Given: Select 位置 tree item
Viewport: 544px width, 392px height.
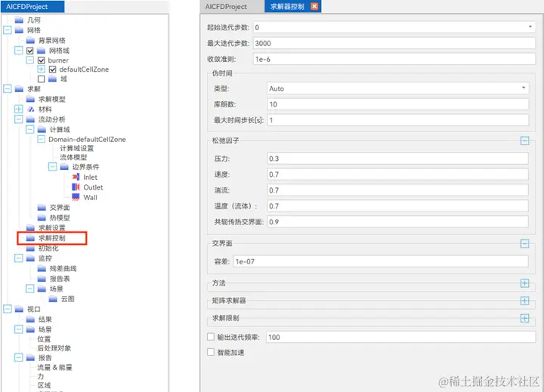Looking at the screenshot, I should coord(44,339).
